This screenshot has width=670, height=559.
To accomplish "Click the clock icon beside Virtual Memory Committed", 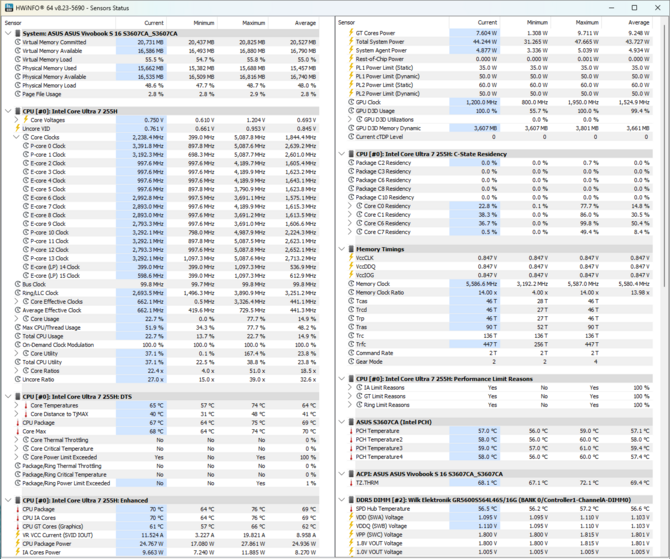I will click(18, 42).
